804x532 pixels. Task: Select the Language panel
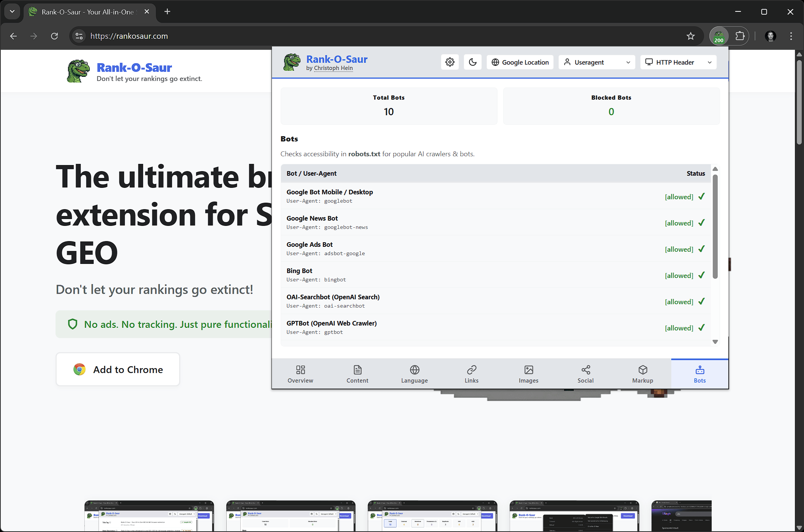(x=414, y=373)
